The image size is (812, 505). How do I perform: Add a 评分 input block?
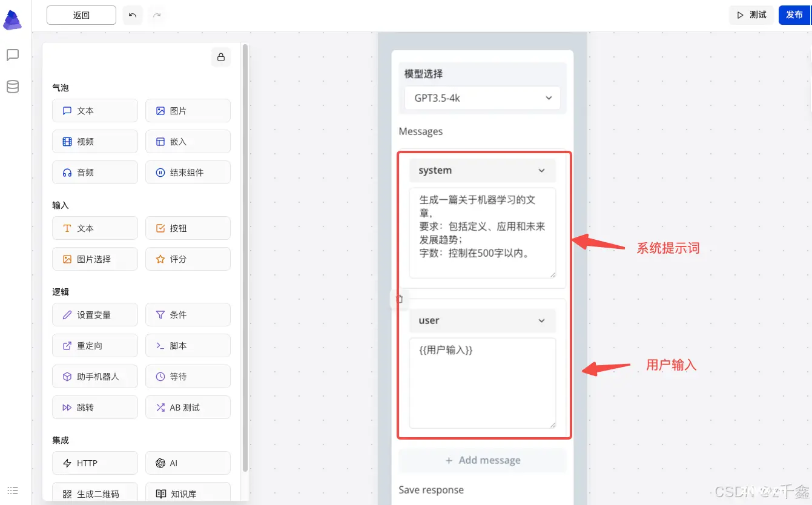click(x=188, y=259)
